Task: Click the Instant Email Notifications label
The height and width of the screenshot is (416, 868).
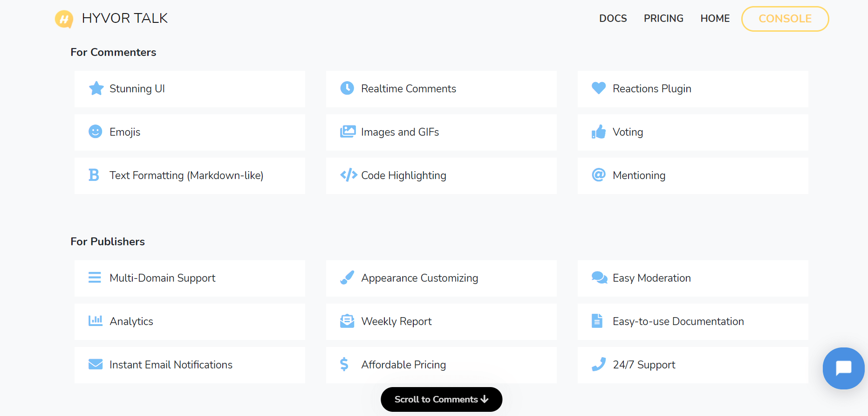Action: (171, 365)
